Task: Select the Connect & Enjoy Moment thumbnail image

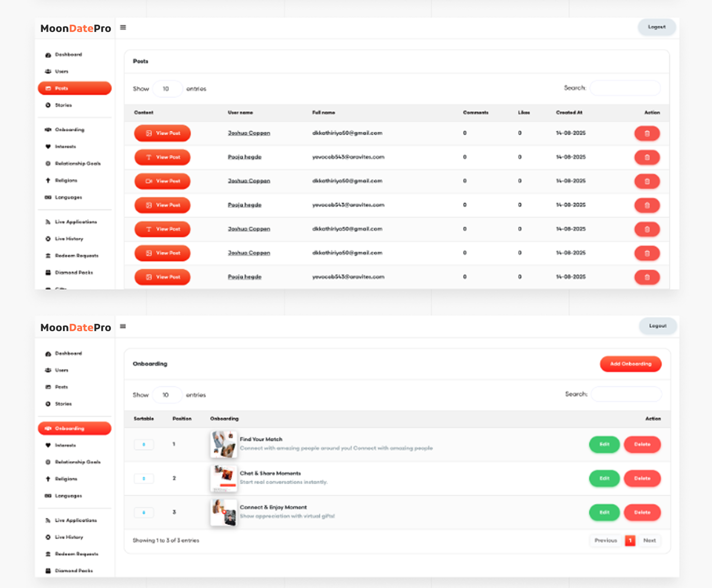Action: pyautogui.click(x=224, y=512)
